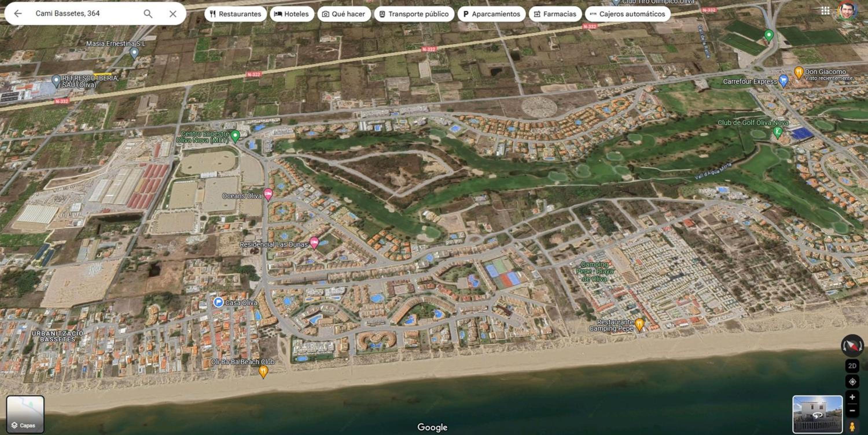Open the user account avatar
Viewport: 868px width, 435px height.
click(847, 11)
